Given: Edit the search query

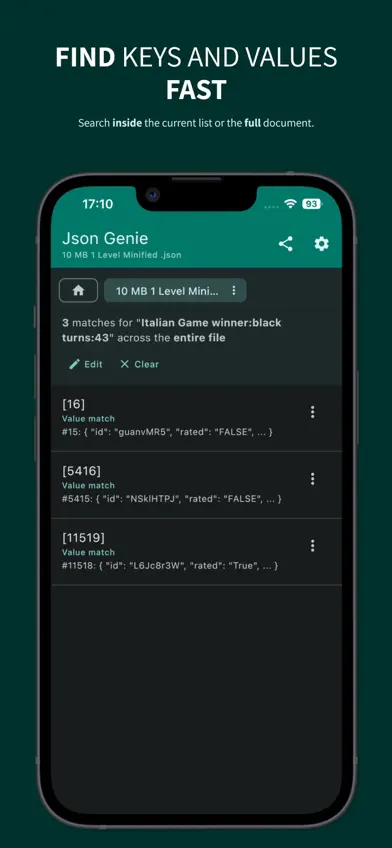Looking at the screenshot, I should pos(86,364).
